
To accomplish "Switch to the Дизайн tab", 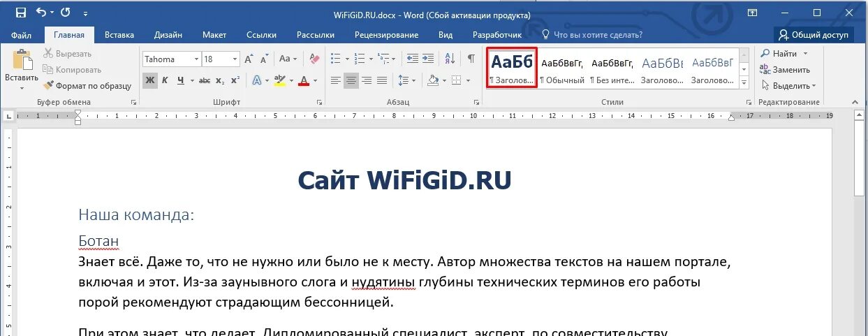I will click(x=168, y=35).
